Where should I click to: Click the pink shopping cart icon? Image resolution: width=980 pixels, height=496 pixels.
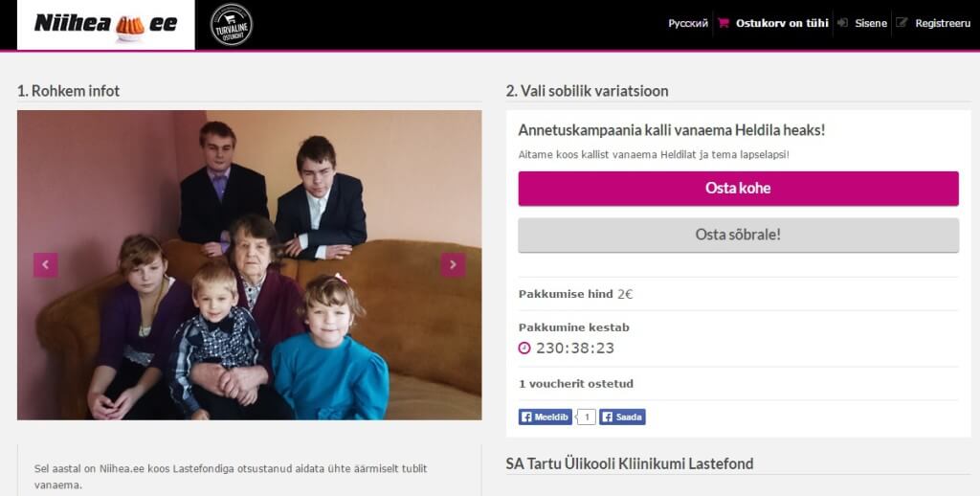click(724, 23)
